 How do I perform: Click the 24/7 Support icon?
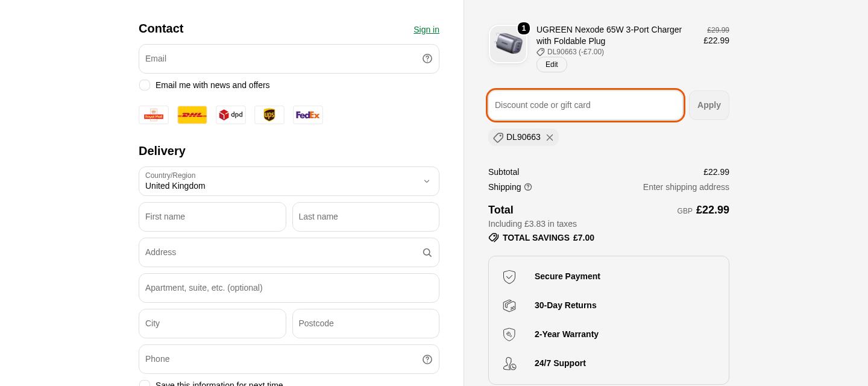(509, 364)
